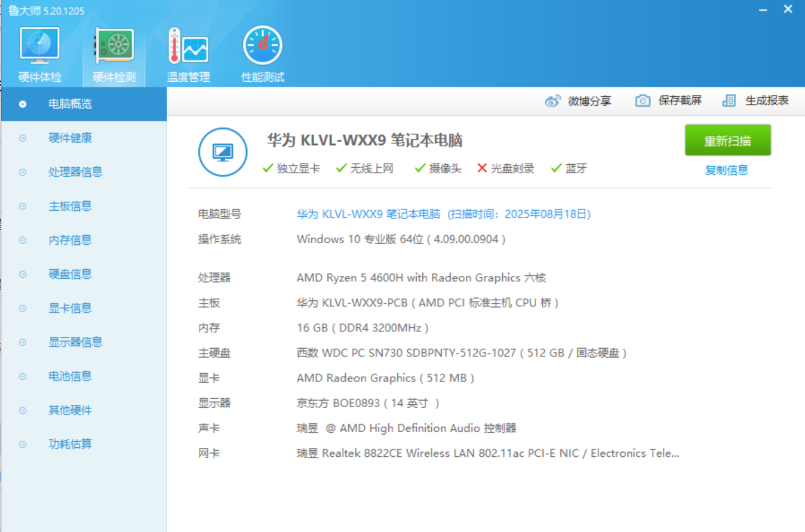Click the 华为 KLVL-WXX9 笔记本电脑 heading
Viewport: 805px width, 532px height.
pos(365,140)
